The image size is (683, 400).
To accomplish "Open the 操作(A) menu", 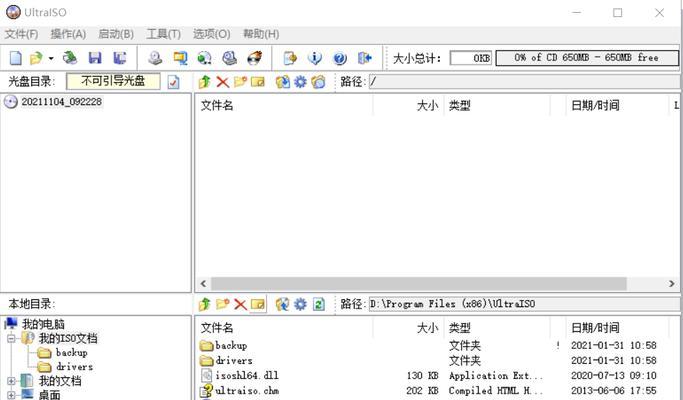I will pyautogui.click(x=68, y=34).
